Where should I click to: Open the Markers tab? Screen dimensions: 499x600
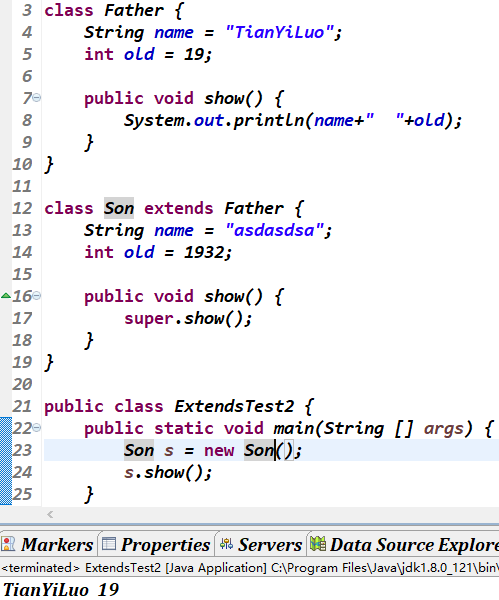point(47,545)
